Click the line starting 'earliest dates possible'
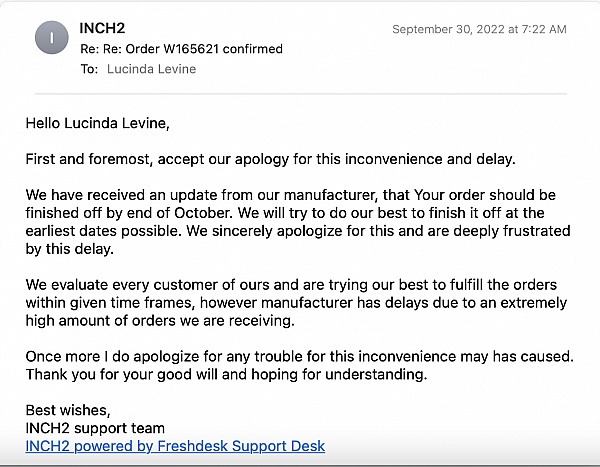This screenshot has width=600, height=467. (x=298, y=231)
